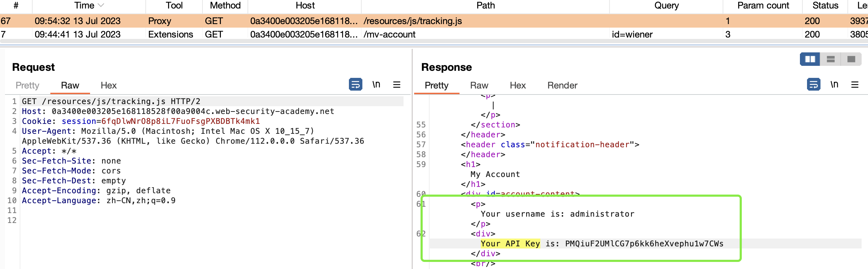Click the Host header line in the request
This screenshot has height=269, width=868.
(x=178, y=111)
